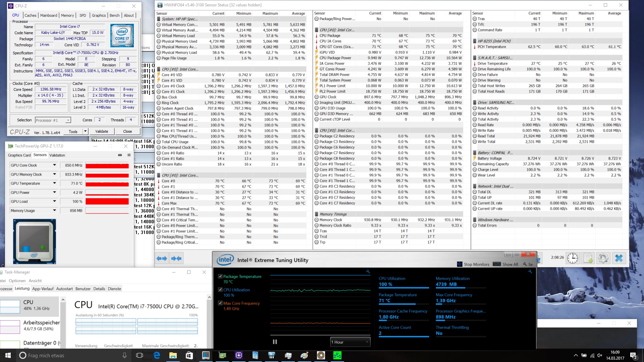Viewport: 644px width, 362px height.
Task: Open GPU Core Clock sensor dropdown
Action: pos(54,165)
